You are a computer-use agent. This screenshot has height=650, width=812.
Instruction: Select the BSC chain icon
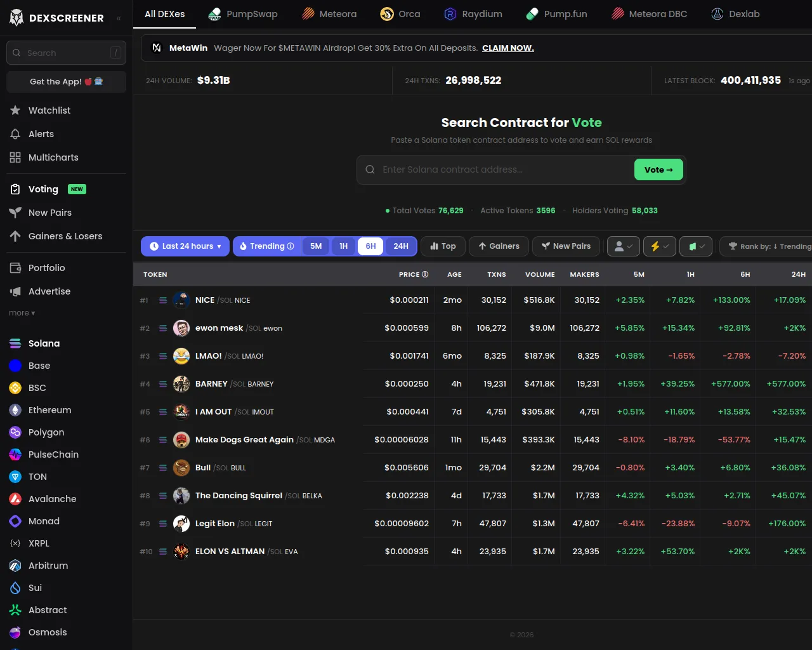tap(15, 388)
